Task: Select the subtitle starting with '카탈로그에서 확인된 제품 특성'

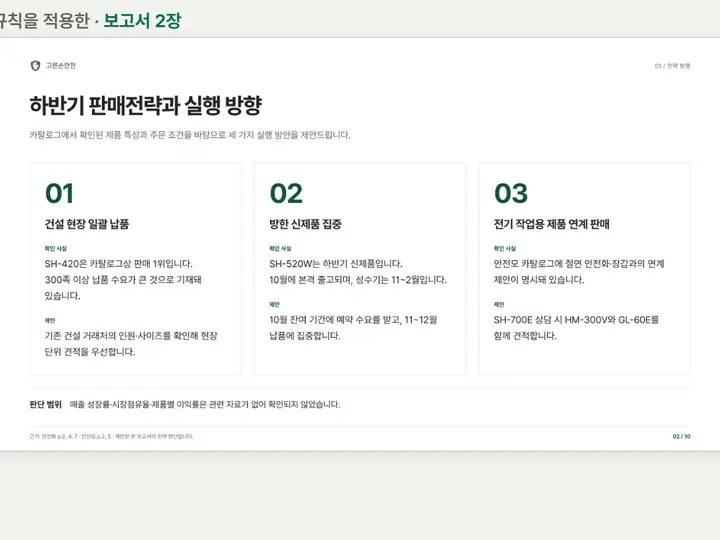Action: (190, 135)
